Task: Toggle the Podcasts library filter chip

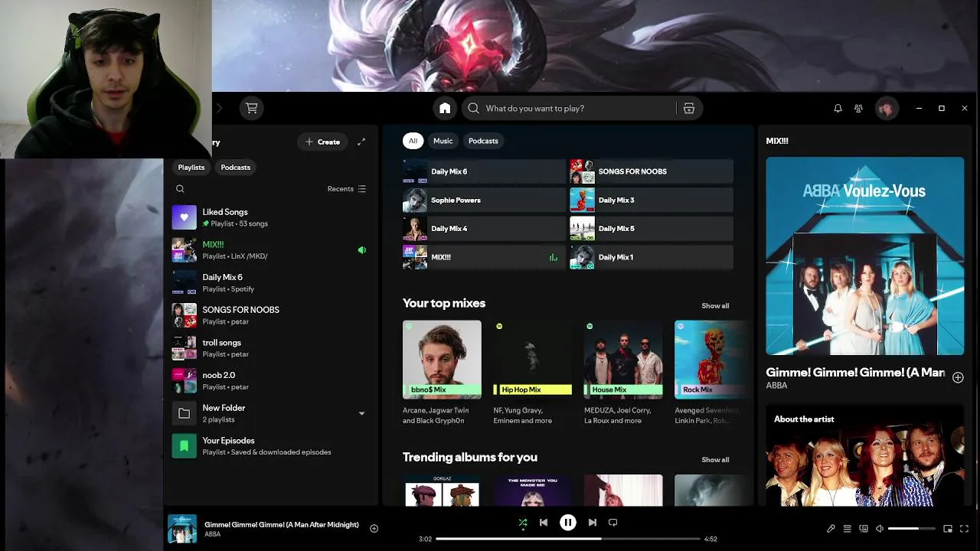Action: tap(236, 168)
